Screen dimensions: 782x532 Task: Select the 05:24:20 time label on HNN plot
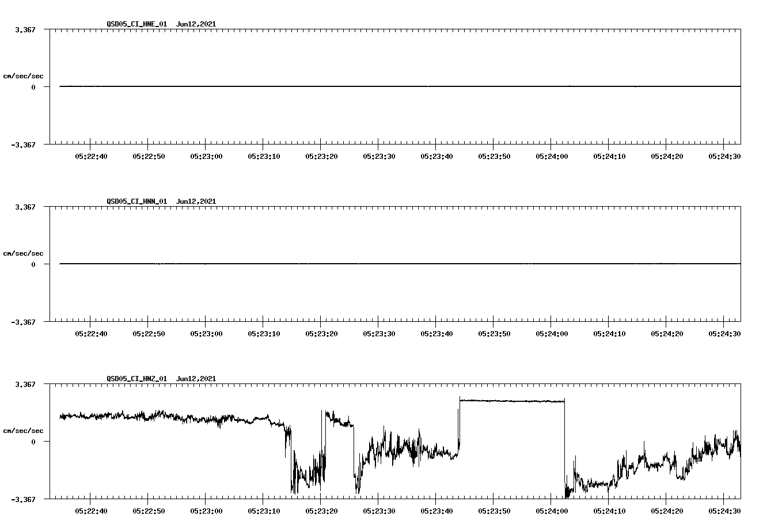667,333
